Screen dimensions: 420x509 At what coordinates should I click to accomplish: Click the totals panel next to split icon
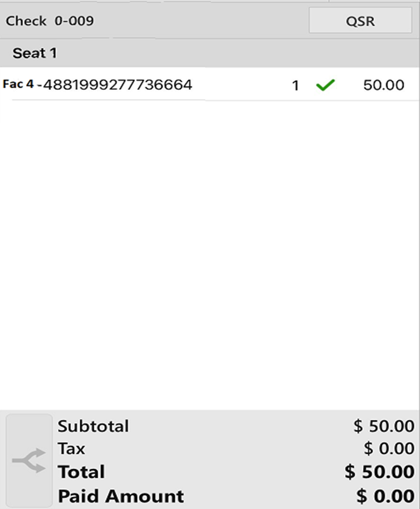coord(239,461)
